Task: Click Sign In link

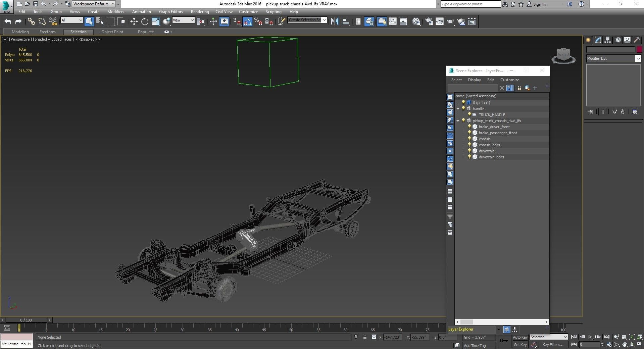Action: click(x=539, y=4)
